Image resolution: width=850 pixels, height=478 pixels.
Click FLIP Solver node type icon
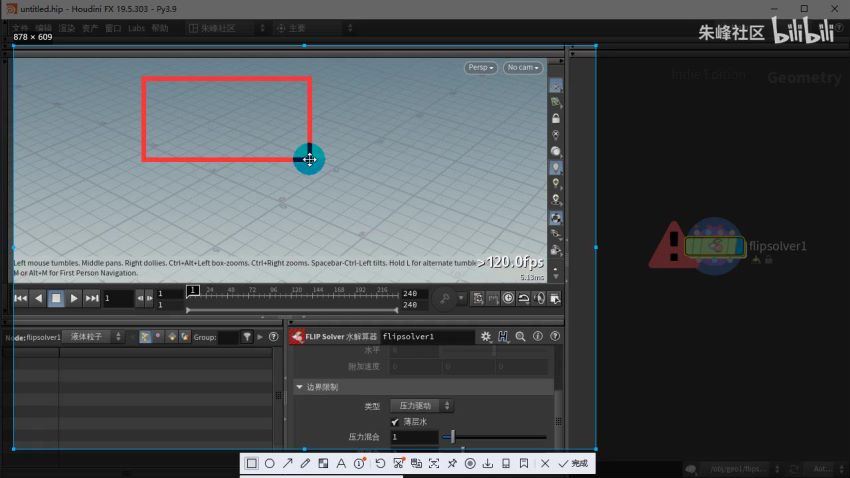tap(297, 337)
